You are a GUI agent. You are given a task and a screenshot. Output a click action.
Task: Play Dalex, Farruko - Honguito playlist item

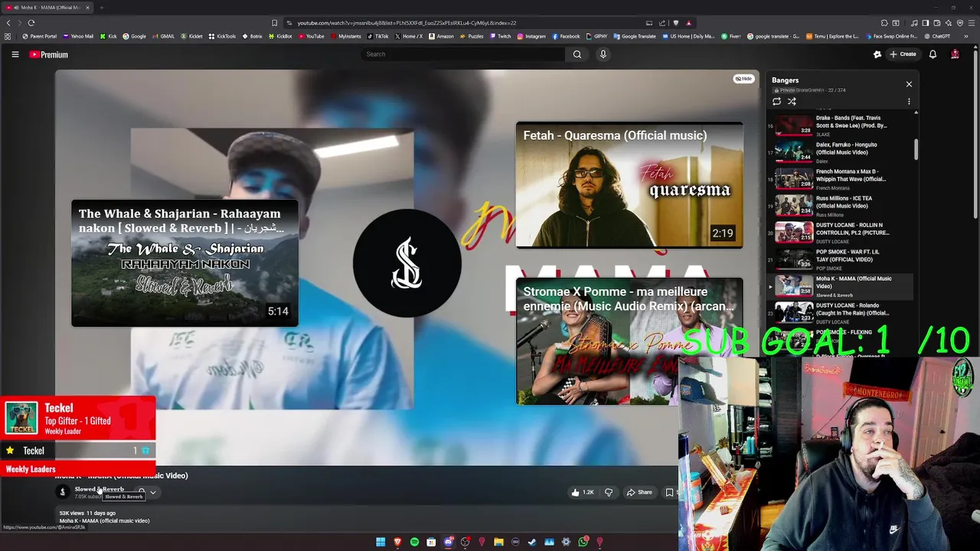(x=840, y=152)
